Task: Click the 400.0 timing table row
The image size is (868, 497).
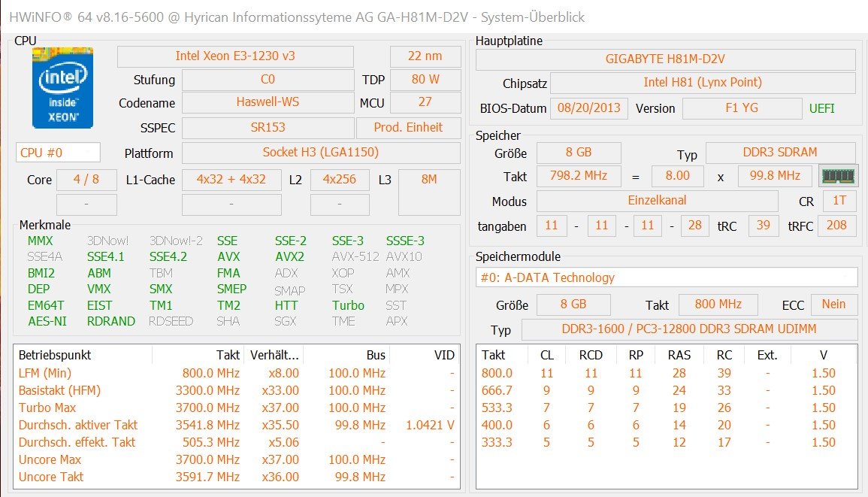Action: pos(667,425)
